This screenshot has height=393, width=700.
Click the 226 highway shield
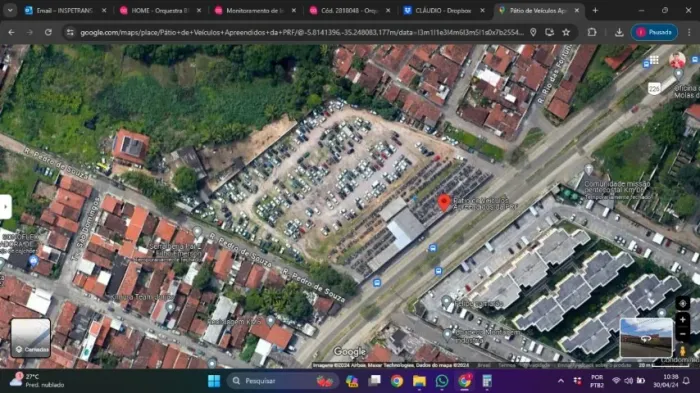(x=654, y=88)
